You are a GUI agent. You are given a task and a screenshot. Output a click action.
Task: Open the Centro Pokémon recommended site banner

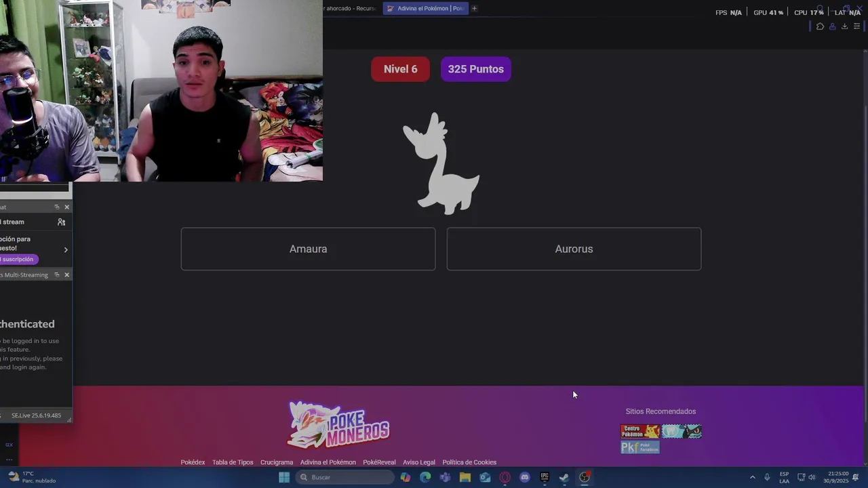[640, 431]
